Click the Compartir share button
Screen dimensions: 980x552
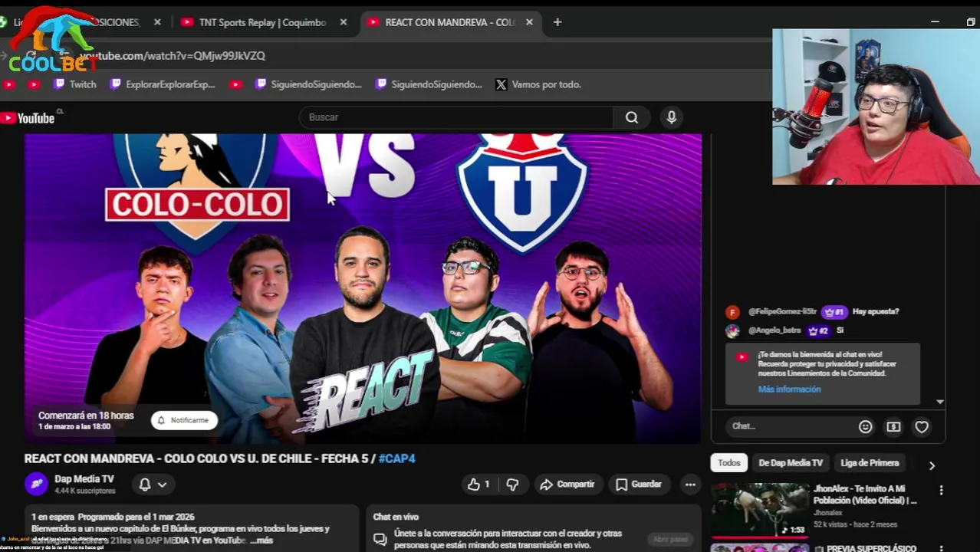567,485
